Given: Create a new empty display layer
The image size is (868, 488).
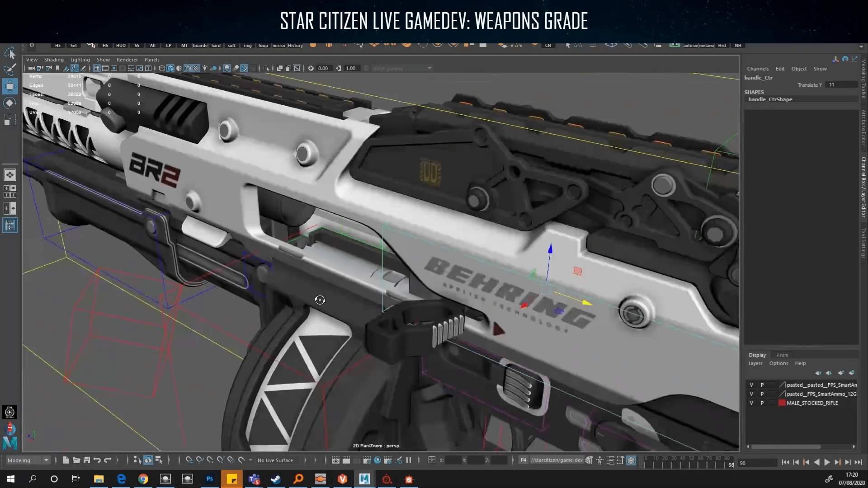Looking at the screenshot, I should (841, 373).
